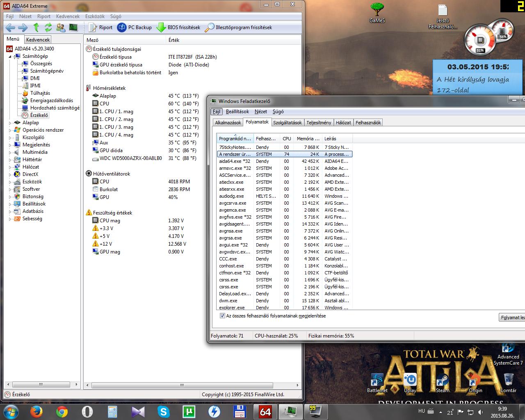
Task: Toggle showing all users' processes checkbox
Action: click(222, 316)
